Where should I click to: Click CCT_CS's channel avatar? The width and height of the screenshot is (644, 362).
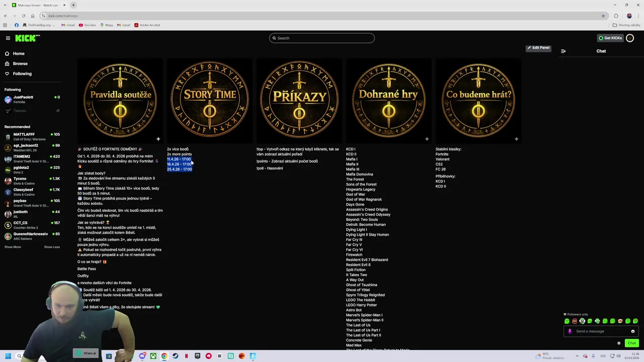coord(8,225)
